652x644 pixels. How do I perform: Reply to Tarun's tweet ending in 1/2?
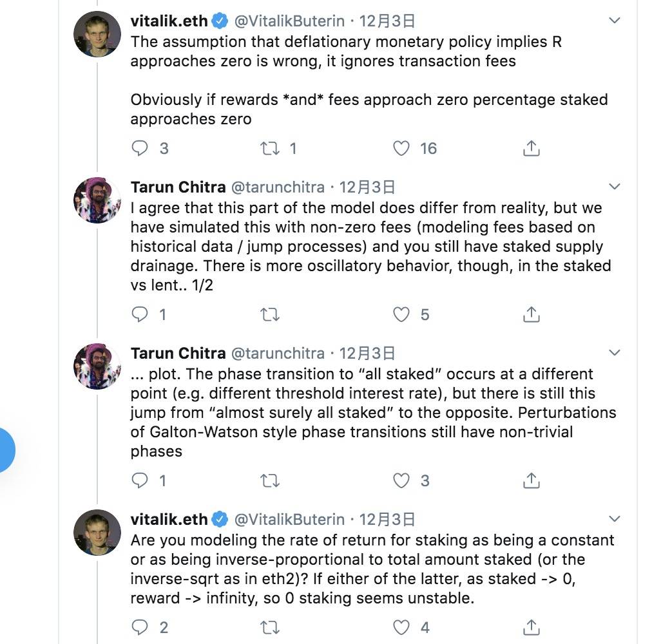point(140,314)
